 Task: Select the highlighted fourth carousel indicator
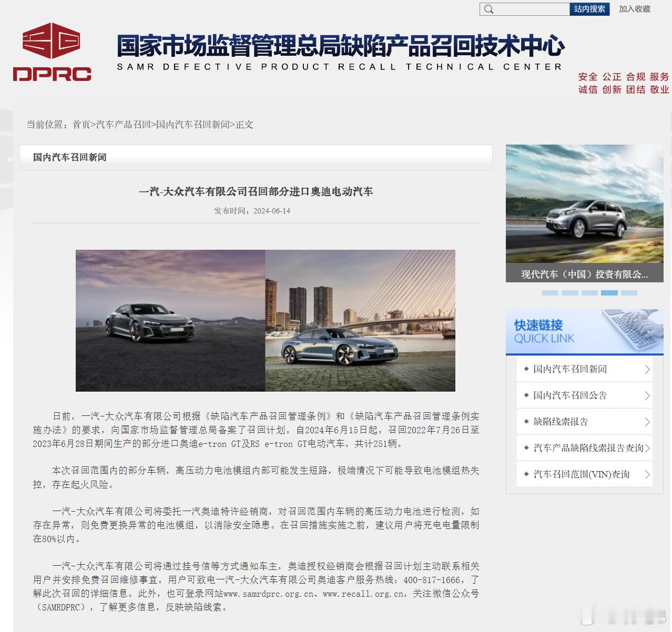pyautogui.click(x=609, y=293)
